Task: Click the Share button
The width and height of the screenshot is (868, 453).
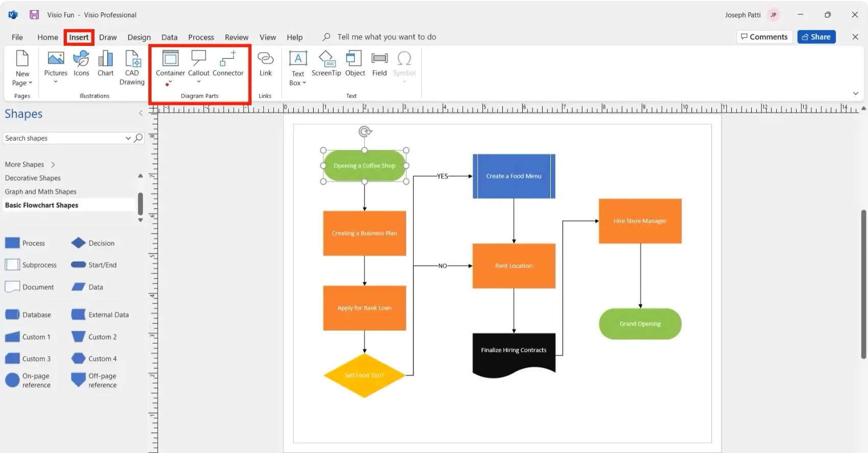Action: click(816, 37)
